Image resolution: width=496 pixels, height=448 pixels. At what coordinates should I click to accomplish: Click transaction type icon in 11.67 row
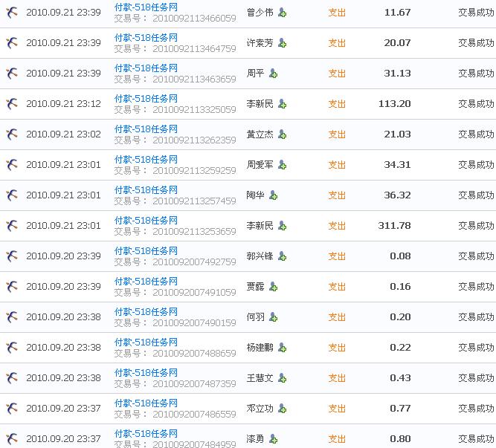coord(12,13)
